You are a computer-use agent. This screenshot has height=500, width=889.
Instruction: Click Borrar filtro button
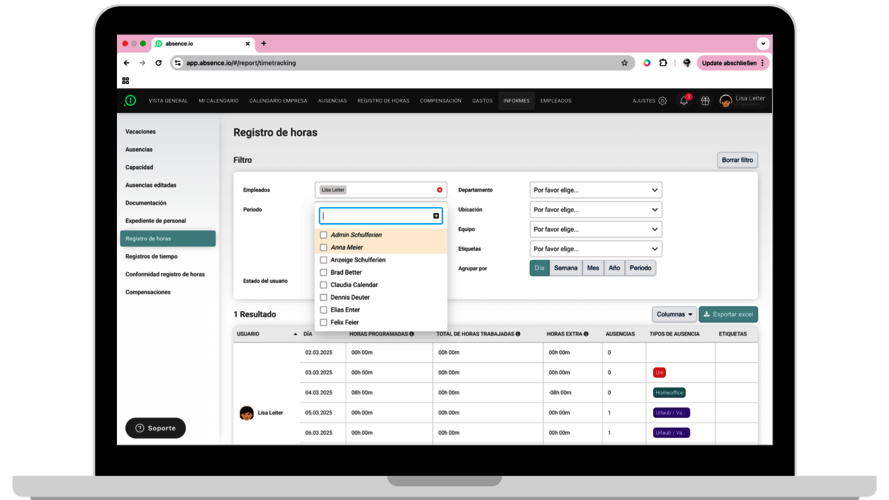737,160
